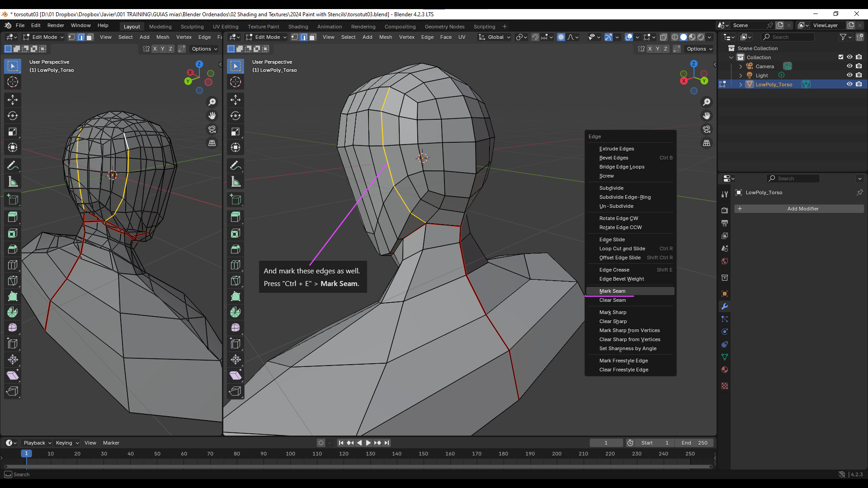Viewport: 868px width, 488px height.
Task: Expand the Camera item in outliner
Action: coord(741,66)
